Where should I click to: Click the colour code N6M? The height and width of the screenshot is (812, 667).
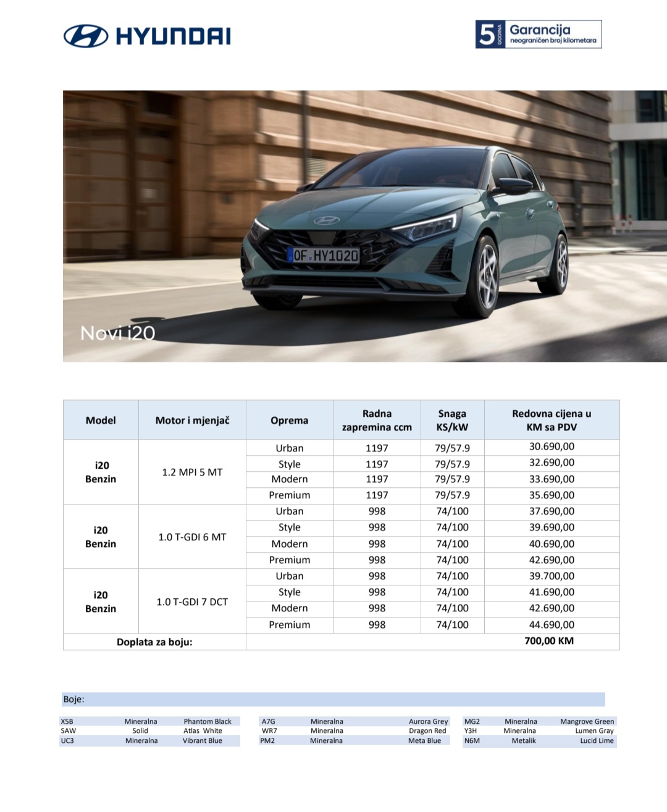point(472,740)
